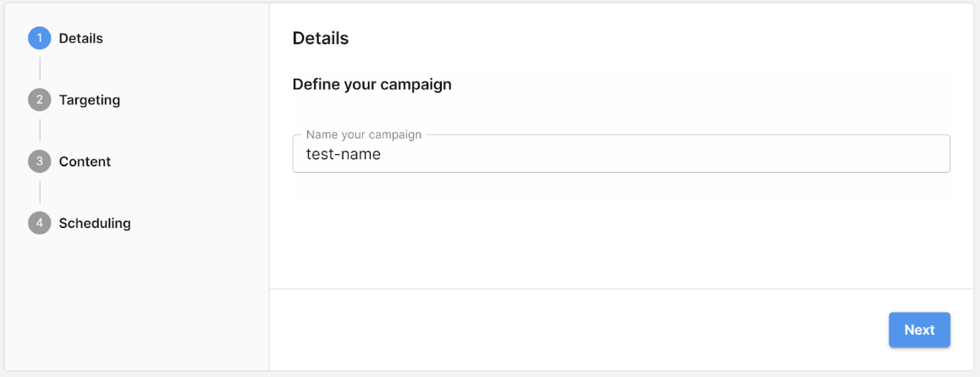Screen dimensions: 980x377
Task: Click empty area of the stepper sidebar below Scheduling
Action: click(135, 305)
